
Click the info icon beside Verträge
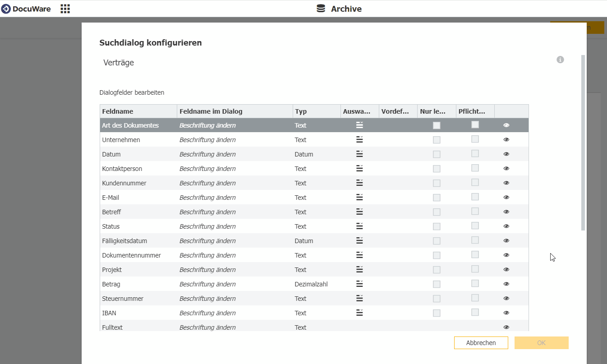(x=560, y=60)
